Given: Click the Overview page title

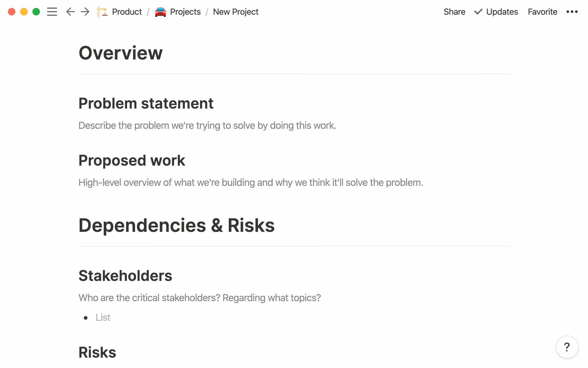Looking at the screenshot, I should tap(120, 53).
